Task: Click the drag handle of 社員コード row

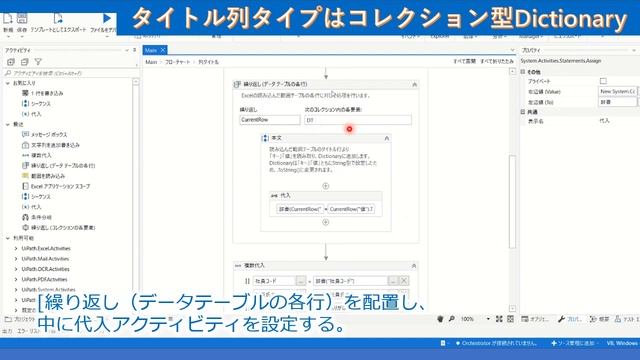Action: pos(247,281)
